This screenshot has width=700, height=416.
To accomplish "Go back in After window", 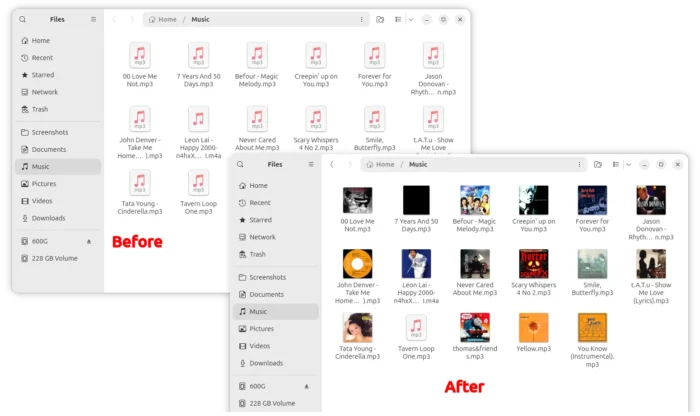I will coord(332,164).
